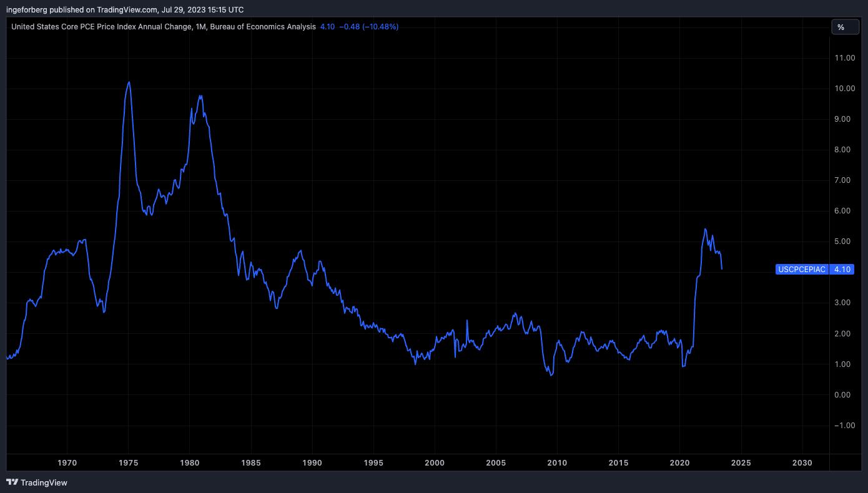Click the 1985 time axis label
Viewport: 868px width, 493px height.
[x=251, y=463]
